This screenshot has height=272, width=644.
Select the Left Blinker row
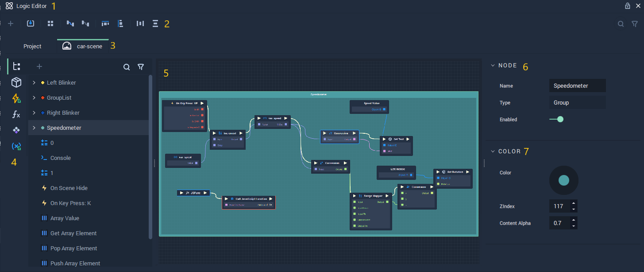(89, 82)
